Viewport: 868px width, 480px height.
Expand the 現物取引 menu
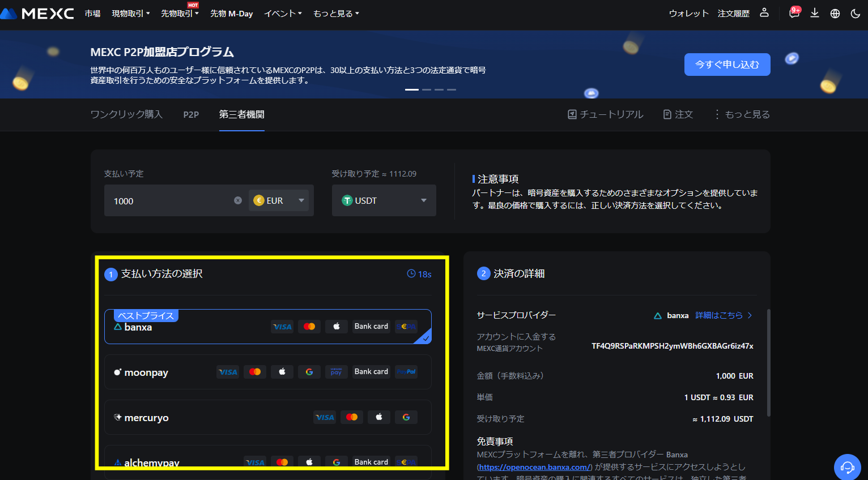[x=131, y=14]
